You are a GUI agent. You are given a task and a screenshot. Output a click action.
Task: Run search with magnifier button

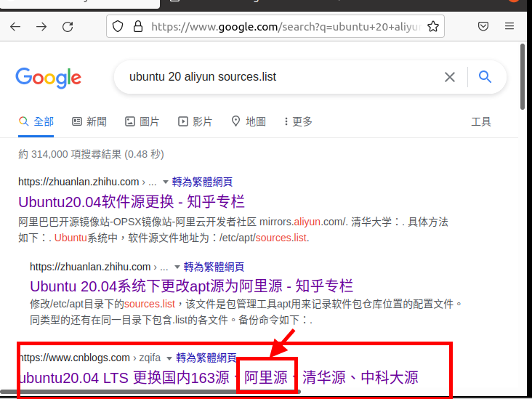pos(485,77)
